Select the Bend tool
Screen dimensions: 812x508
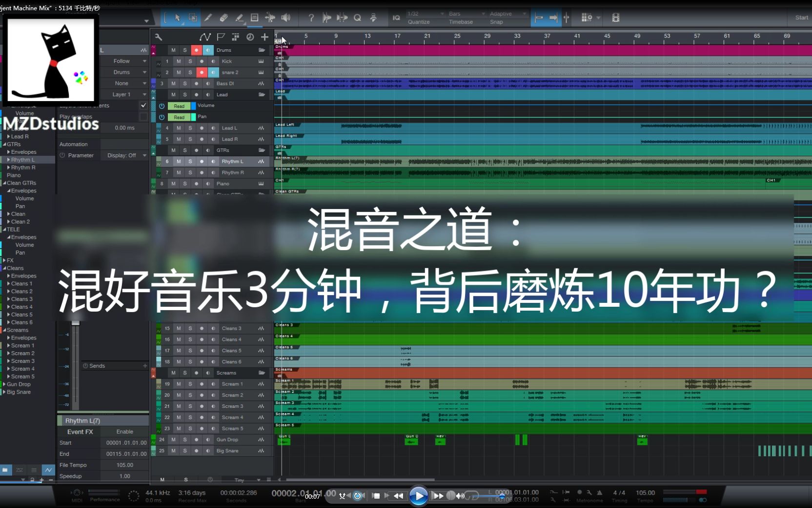[270, 18]
